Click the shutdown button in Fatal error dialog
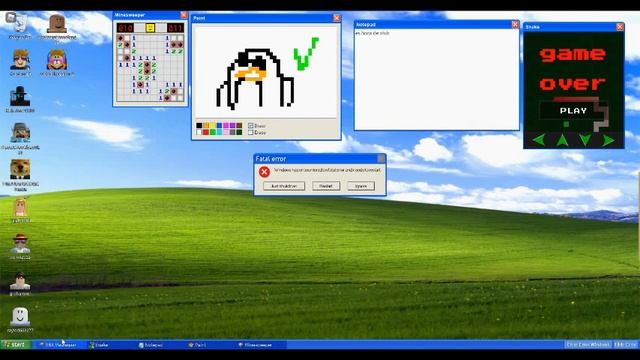Viewport: 640px width, 360px height. coord(284,186)
